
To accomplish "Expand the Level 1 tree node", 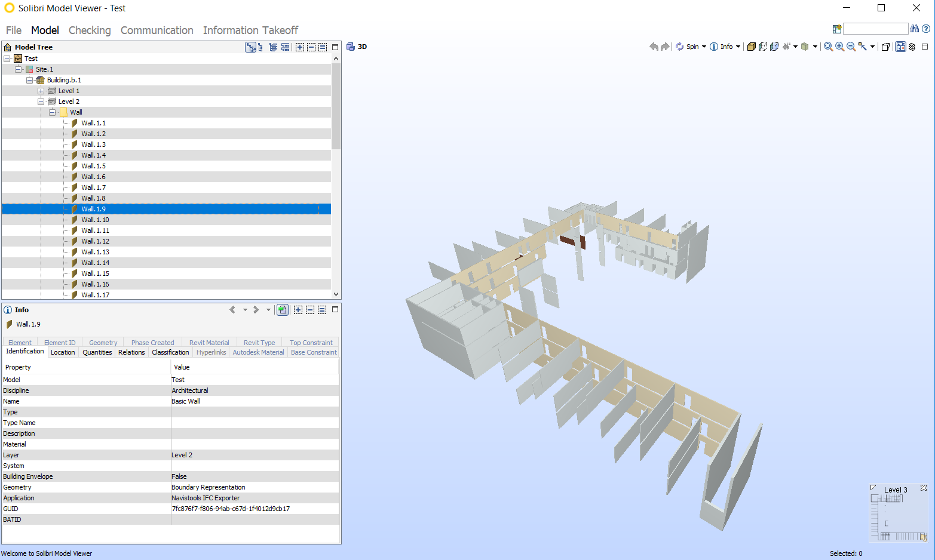I will [x=41, y=90].
